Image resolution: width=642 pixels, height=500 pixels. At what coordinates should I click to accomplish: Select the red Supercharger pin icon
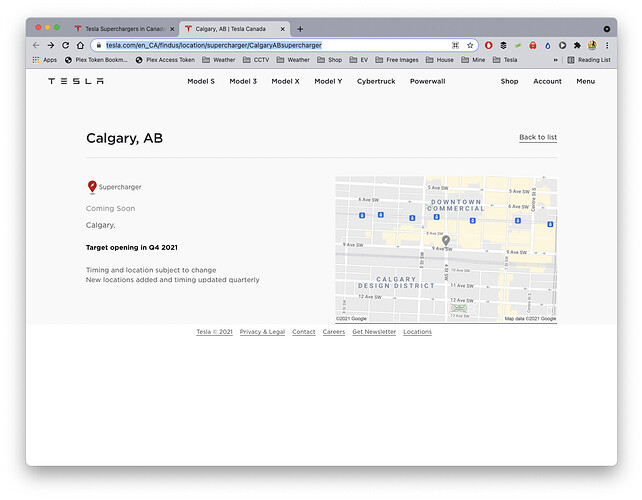(92, 187)
